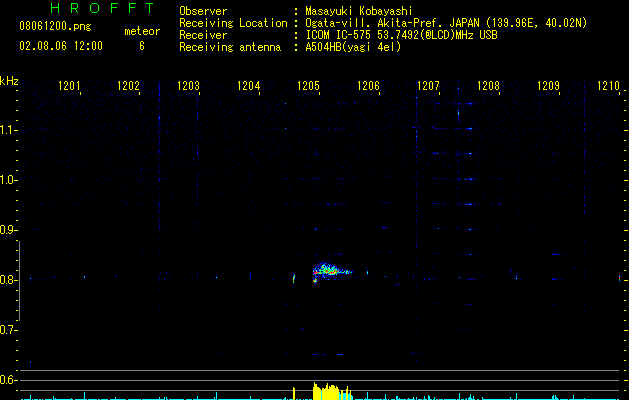Click the 0.8 kHz frequency label
Screen dimensions: 629x400
tap(9, 280)
